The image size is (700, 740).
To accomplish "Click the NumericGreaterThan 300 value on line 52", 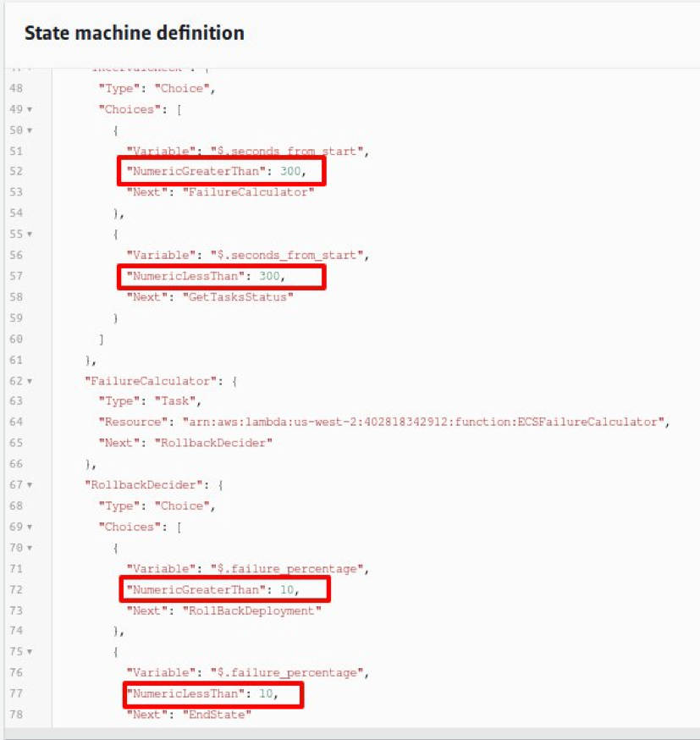I will (x=290, y=171).
